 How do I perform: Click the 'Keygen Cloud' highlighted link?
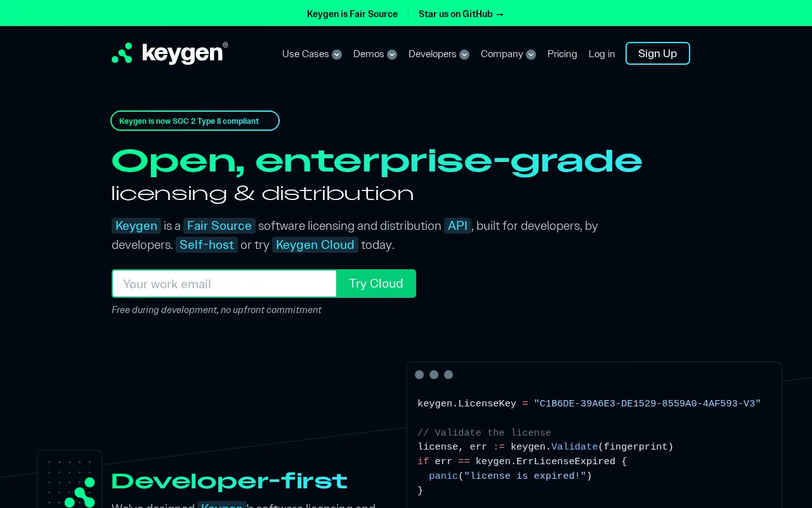pos(315,244)
